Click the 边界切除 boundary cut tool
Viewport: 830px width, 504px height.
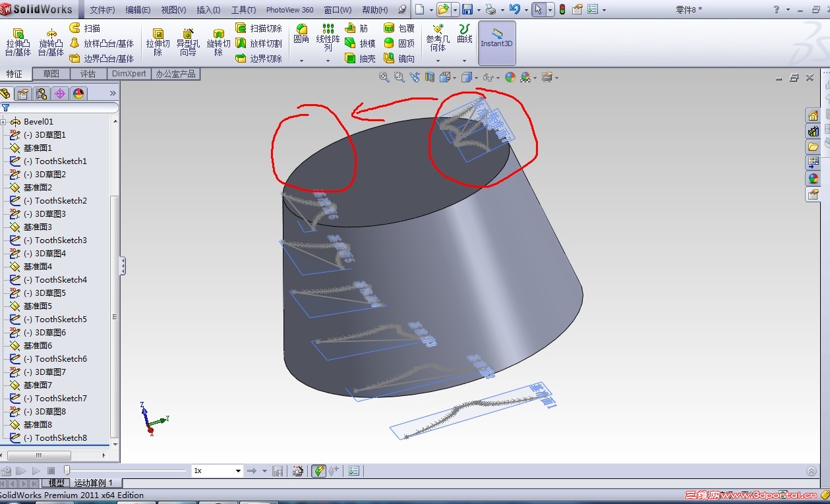(258, 59)
